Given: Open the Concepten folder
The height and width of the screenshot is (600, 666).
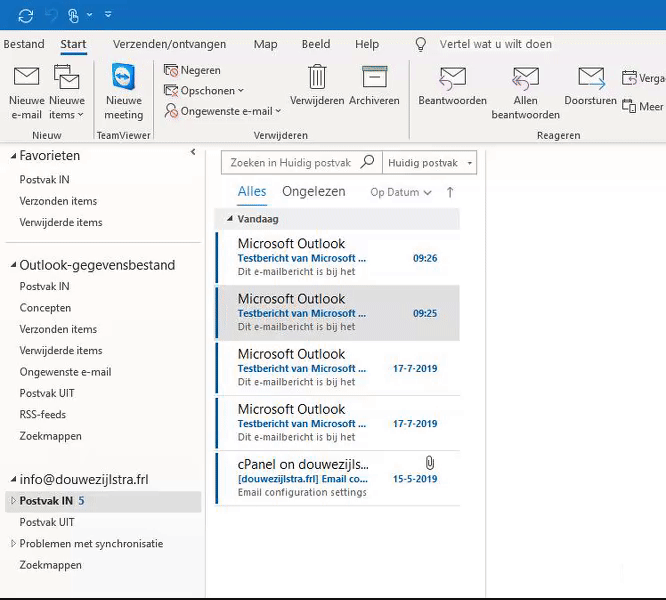Looking at the screenshot, I should [45, 308].
